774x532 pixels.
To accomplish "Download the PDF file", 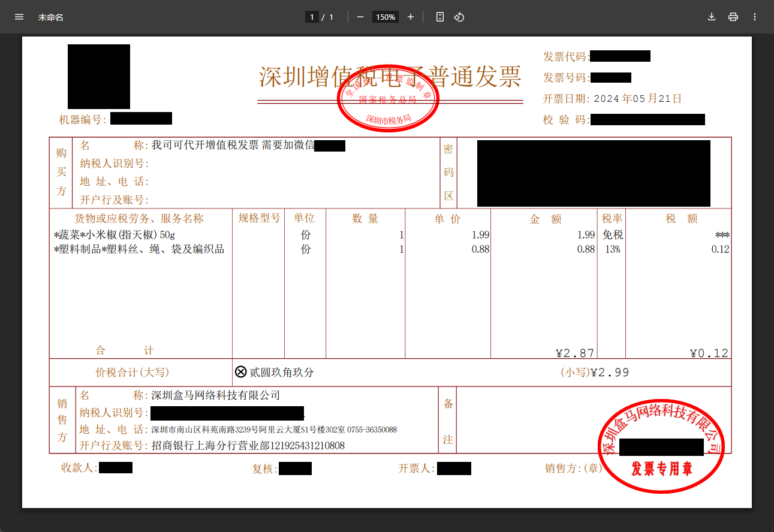I will (x=712, y=17).
